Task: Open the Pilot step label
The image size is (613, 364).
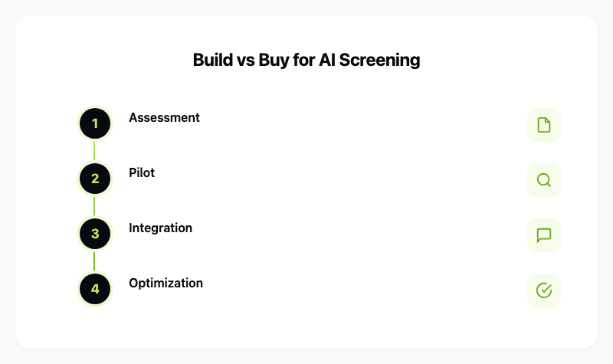Action: click(142, 172)
